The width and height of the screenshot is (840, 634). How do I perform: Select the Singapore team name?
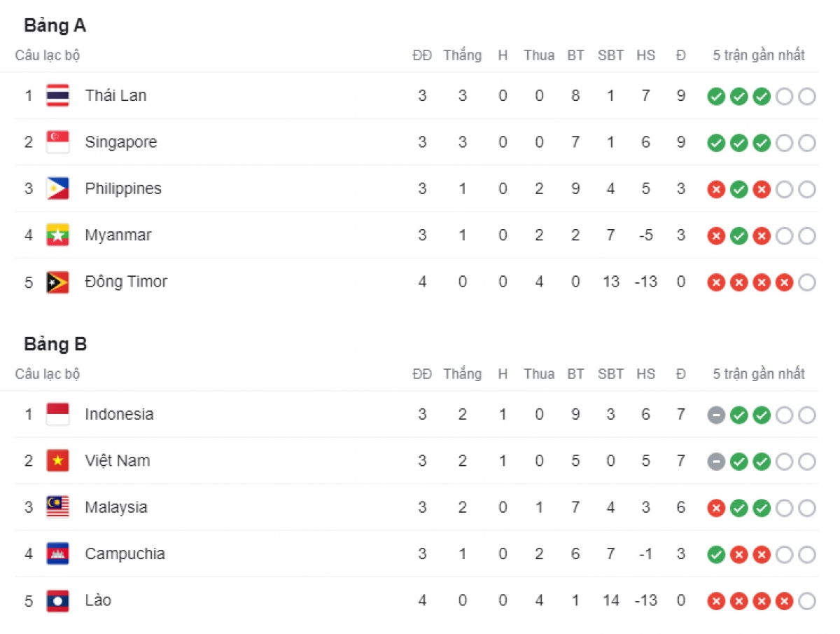[120, 142]
